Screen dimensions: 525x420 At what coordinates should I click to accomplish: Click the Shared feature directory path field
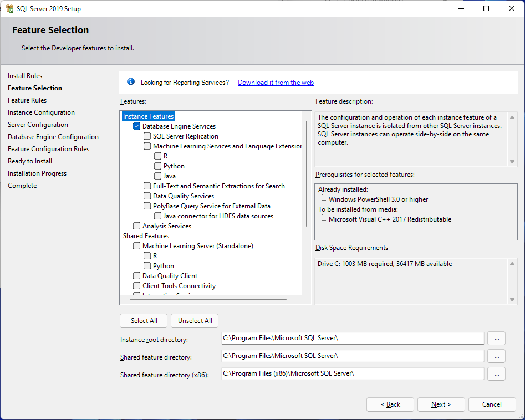tap(353, 356)
